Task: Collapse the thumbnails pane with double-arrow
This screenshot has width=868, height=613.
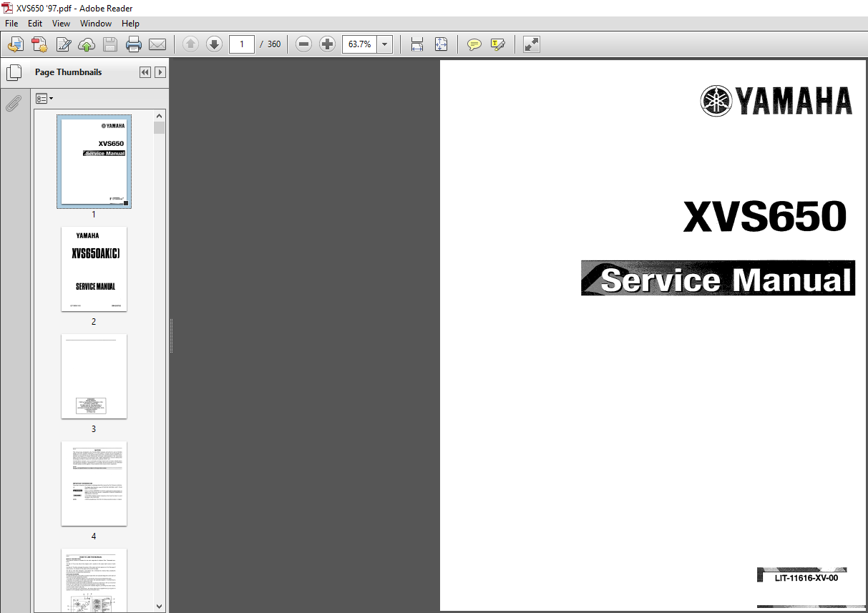Action: click(145, 72)
